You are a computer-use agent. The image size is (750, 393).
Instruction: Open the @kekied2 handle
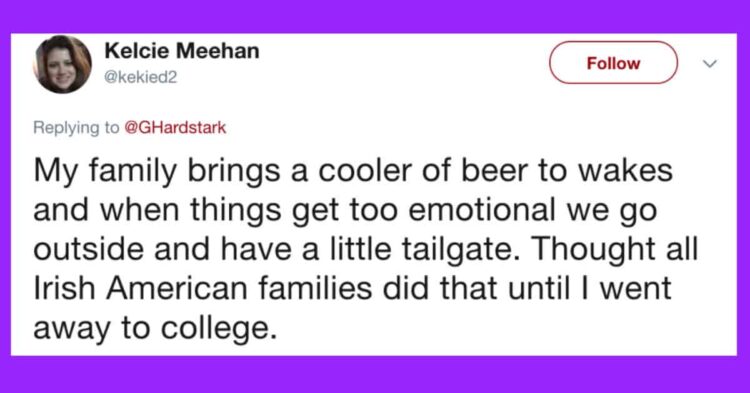click(x=141, y=77)
